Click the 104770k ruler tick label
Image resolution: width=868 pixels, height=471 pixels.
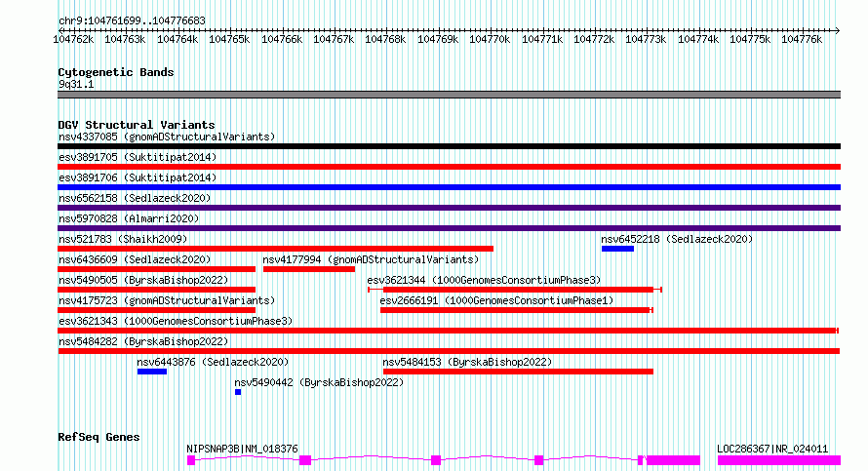tap(490, 40)
